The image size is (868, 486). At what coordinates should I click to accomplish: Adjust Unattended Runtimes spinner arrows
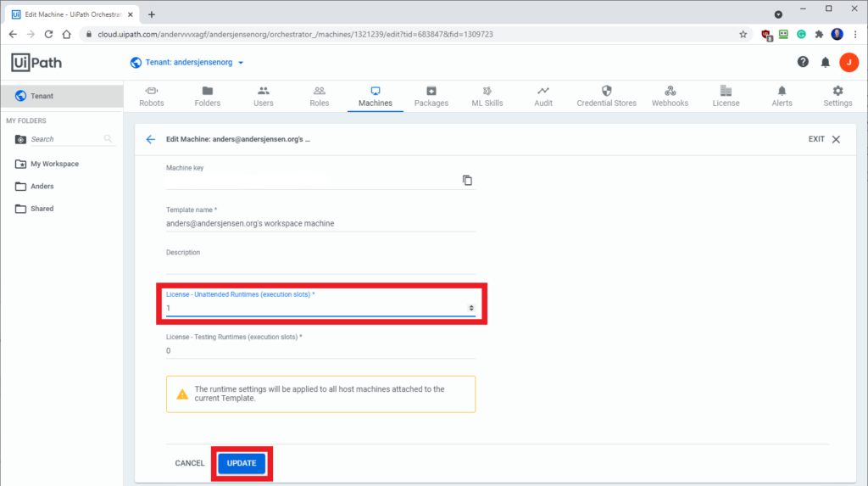point(471,308)
